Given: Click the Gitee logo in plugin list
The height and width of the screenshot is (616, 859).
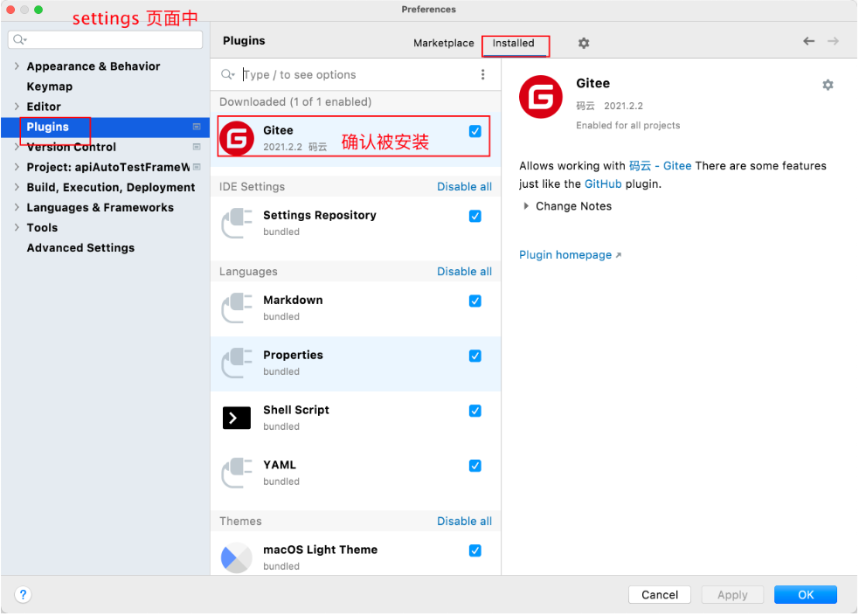Looking at the screenshot, I should pyautogui.click(x=237, y=139).
